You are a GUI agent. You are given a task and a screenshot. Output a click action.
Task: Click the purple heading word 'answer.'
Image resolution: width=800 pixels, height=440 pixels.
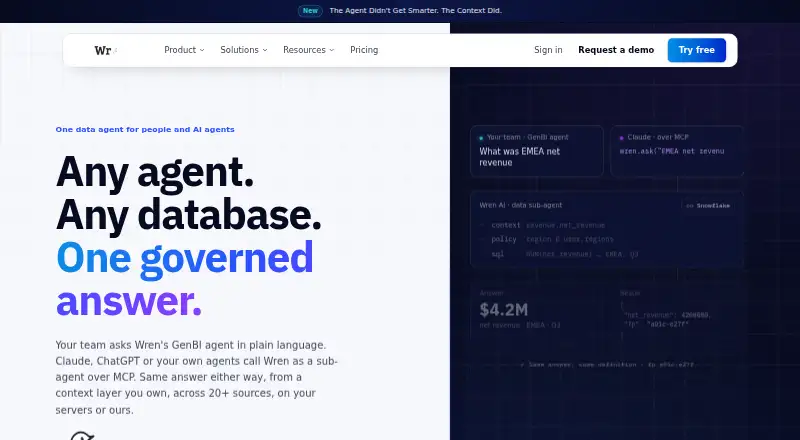click(129, 301)
